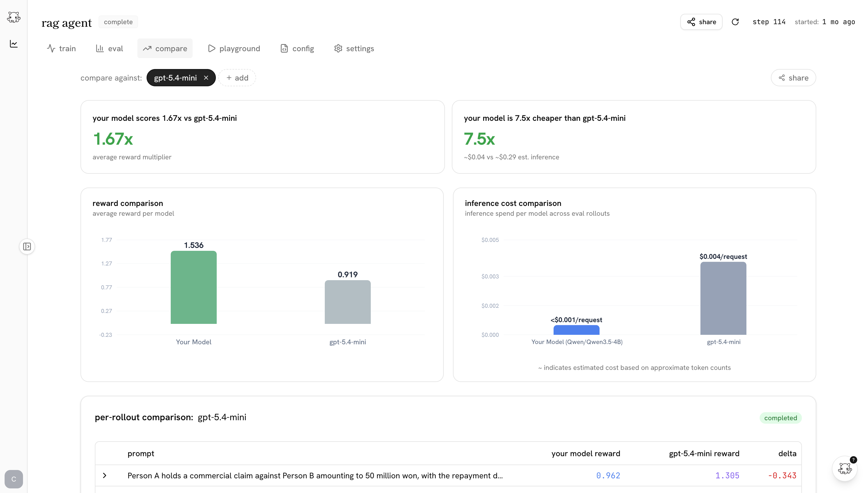Click the user avatar labeled C
Screen dimensions: 868x493
tap(14, 479)
